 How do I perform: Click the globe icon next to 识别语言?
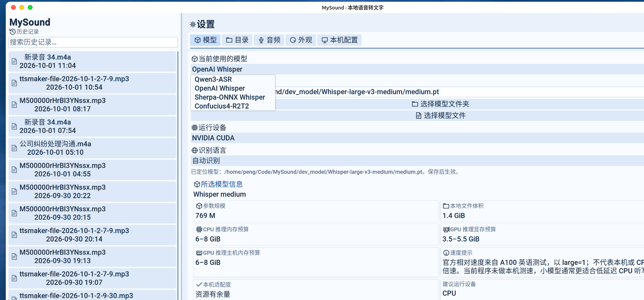195,151
